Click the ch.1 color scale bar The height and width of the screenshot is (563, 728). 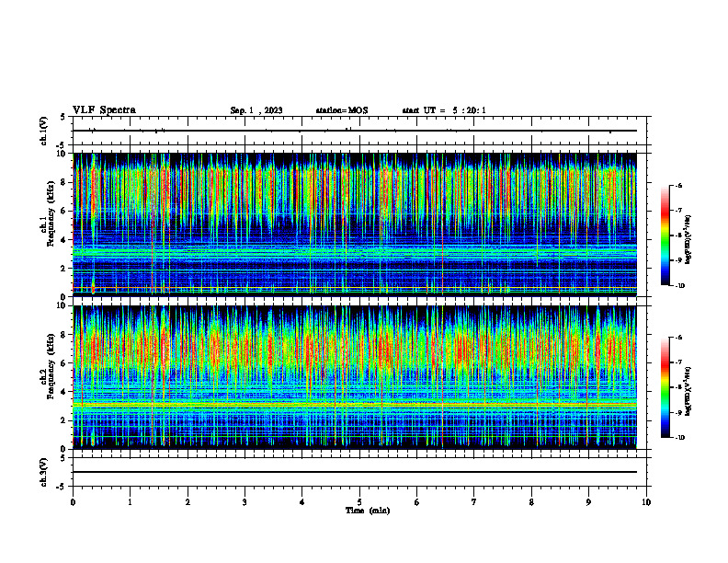(x=665, y=236)
